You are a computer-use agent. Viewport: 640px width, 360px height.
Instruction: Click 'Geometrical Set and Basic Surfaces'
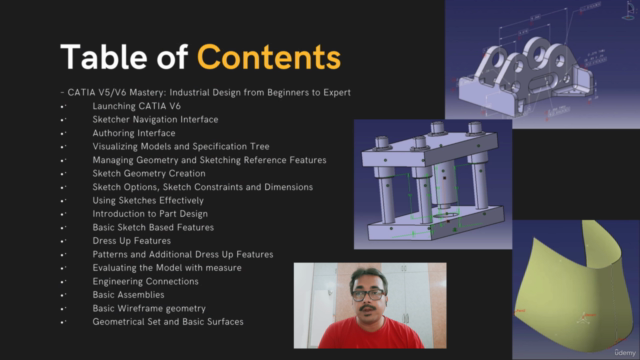[168, 322]
